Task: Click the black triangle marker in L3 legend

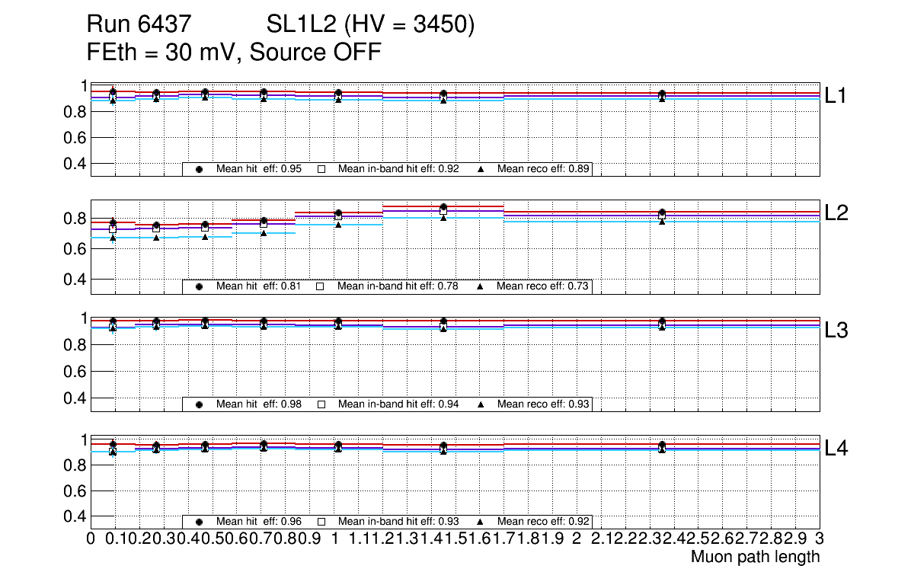Action: pos(481,404)
